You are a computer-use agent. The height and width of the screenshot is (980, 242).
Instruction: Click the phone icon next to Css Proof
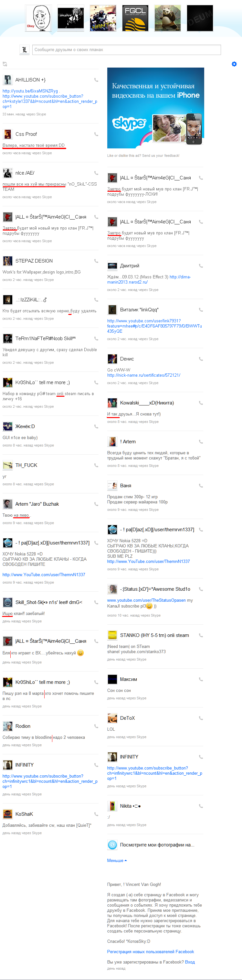96,134
